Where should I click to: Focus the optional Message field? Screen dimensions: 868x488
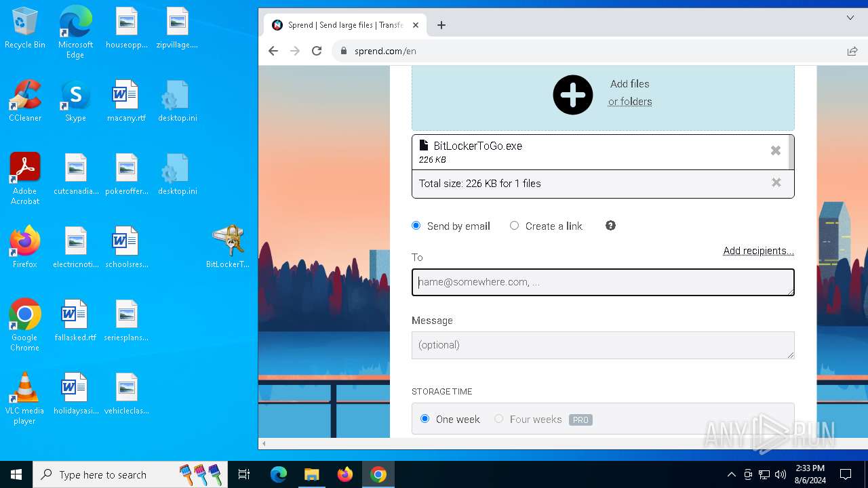pos(603,345)
